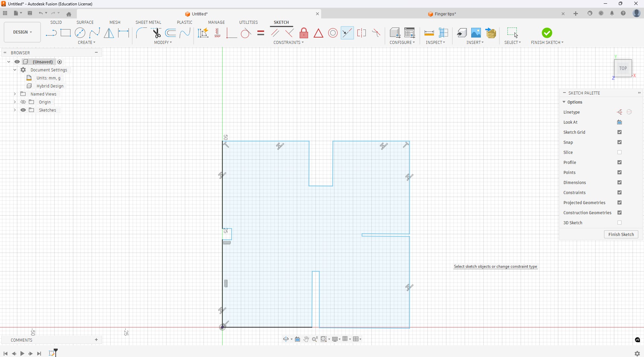Select the Fix/Unfix lock constraint

[x=304, y=33]
